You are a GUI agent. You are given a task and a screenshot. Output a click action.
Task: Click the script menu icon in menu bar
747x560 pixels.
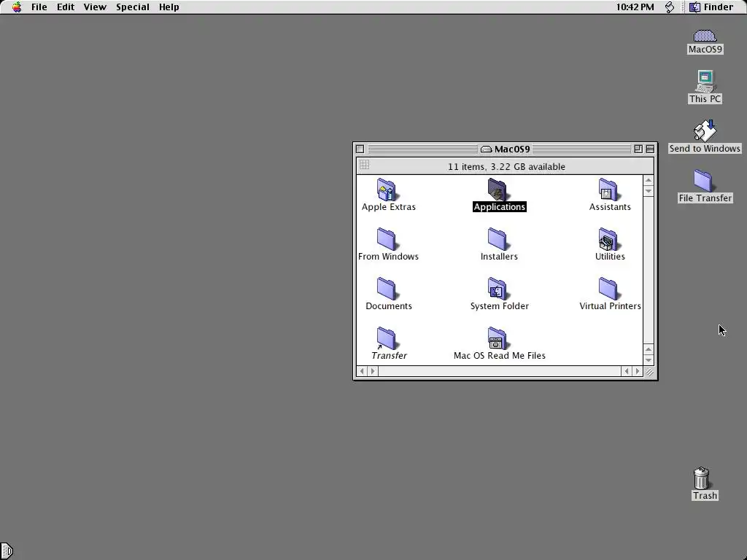point(670,7)
